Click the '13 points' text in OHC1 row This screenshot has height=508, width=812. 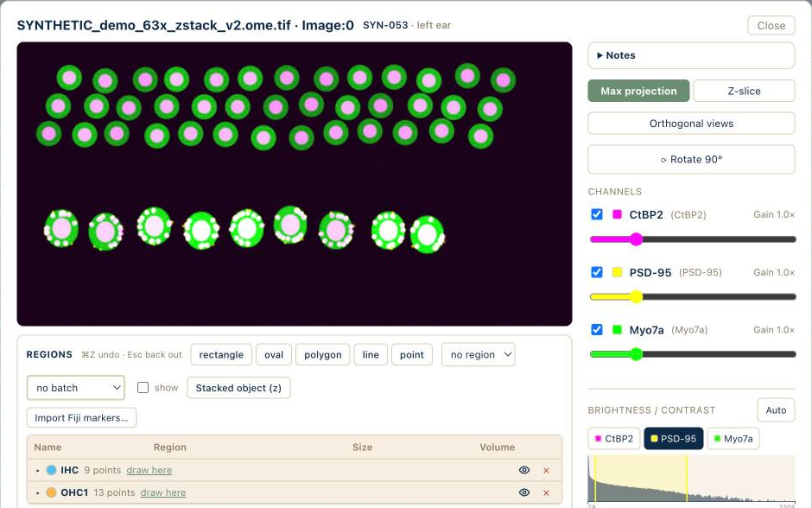(114, 492)
